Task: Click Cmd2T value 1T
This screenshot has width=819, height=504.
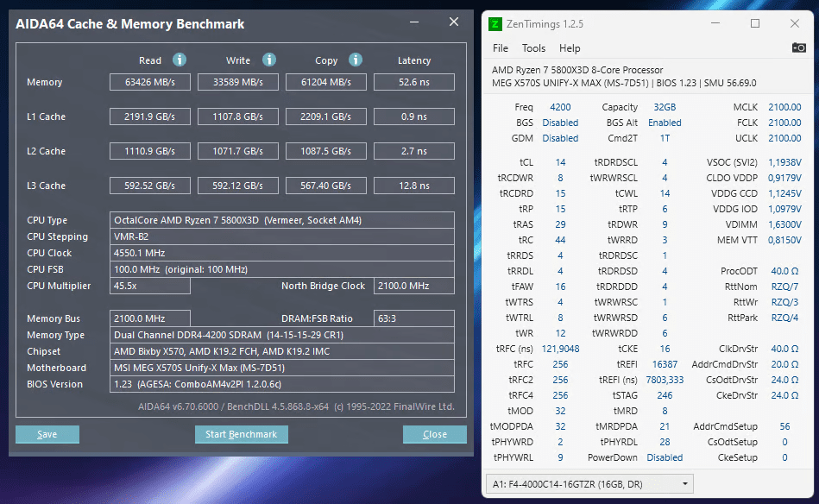Action: pos(665,138)
